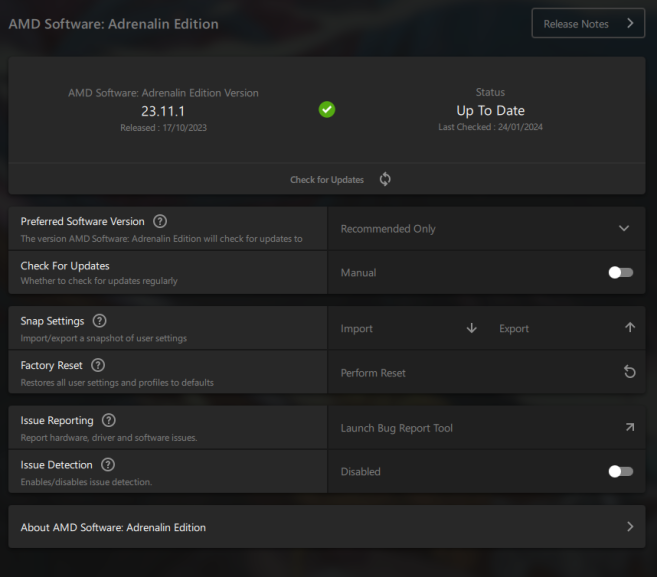Open help icon next to Snap Settings
This screenshot has height=577, width=657.
pyautogui.click(x=99, y=321)
